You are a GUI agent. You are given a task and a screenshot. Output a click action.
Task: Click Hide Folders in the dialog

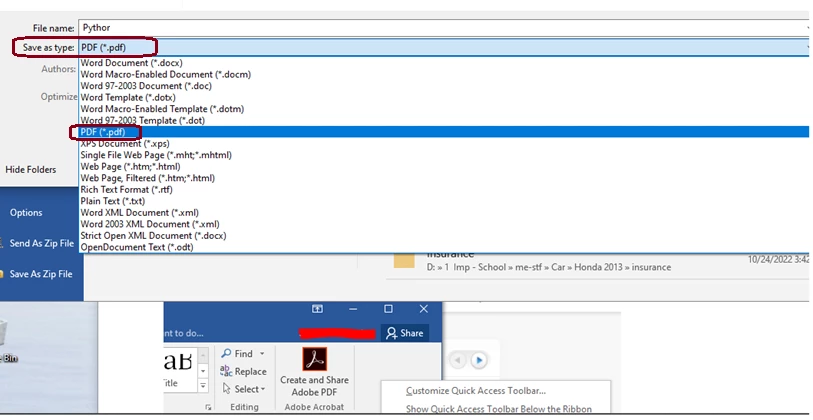[31, 170]
